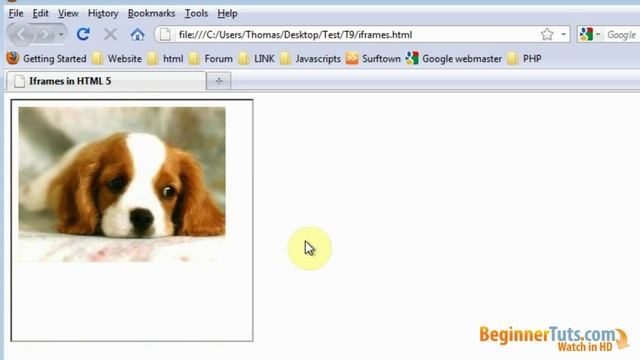Open the PHP bookmarks folder

(x=532, y=59)
